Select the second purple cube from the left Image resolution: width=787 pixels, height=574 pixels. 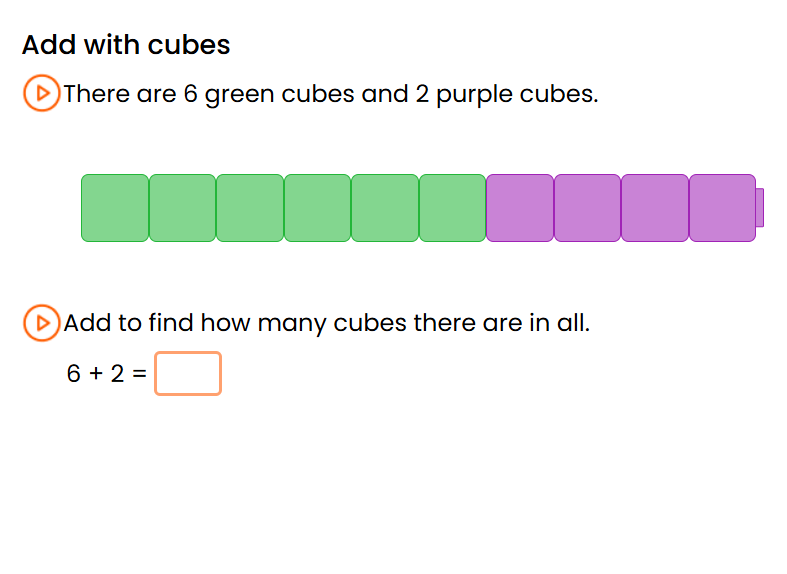(x=587, y=208)
